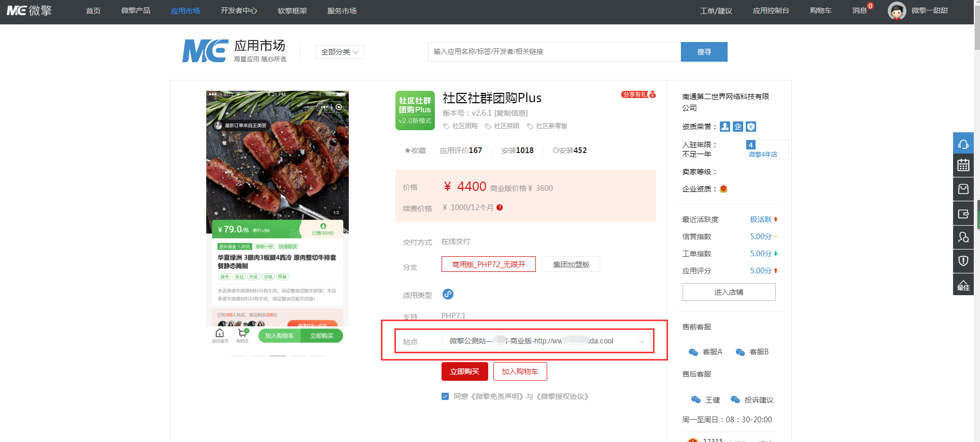Image resolution: width=980 pixels, height=442 pixels.
Task: Click the 立即购买 button
Action: click(464, 371)
